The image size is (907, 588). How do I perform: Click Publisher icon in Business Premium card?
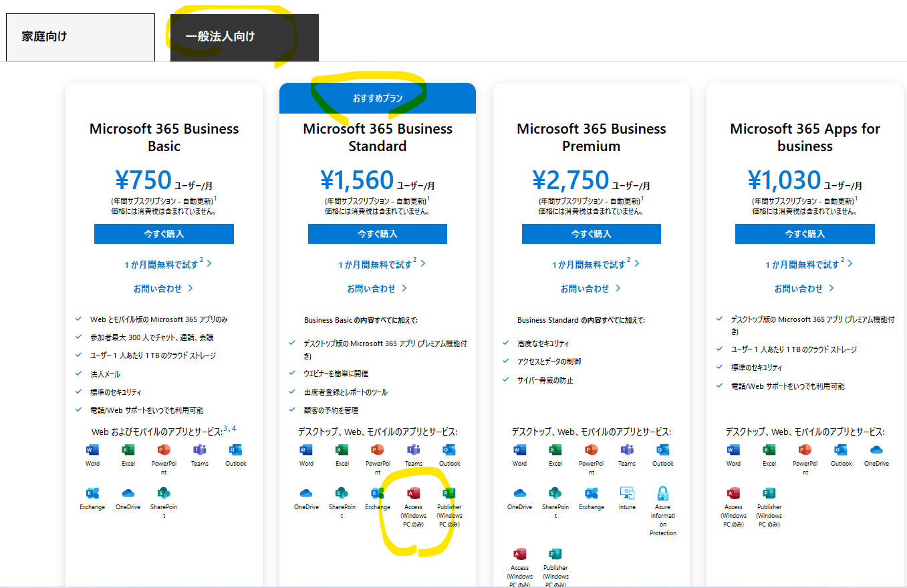click(555, 554)
